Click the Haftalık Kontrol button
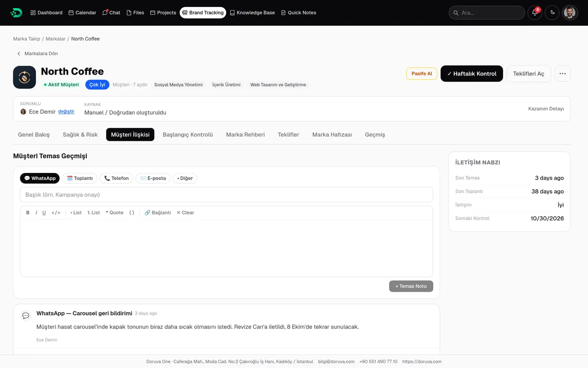 click(x=472, y=74)
